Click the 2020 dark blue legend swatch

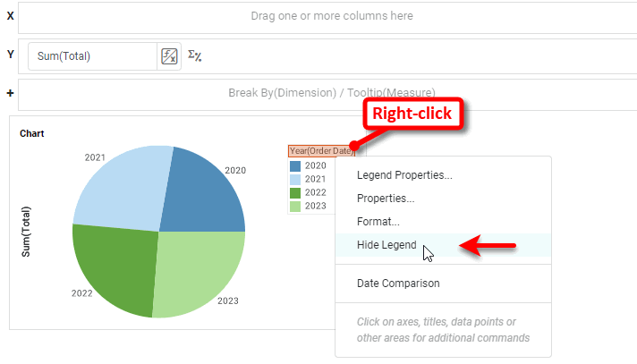(295, 165)
